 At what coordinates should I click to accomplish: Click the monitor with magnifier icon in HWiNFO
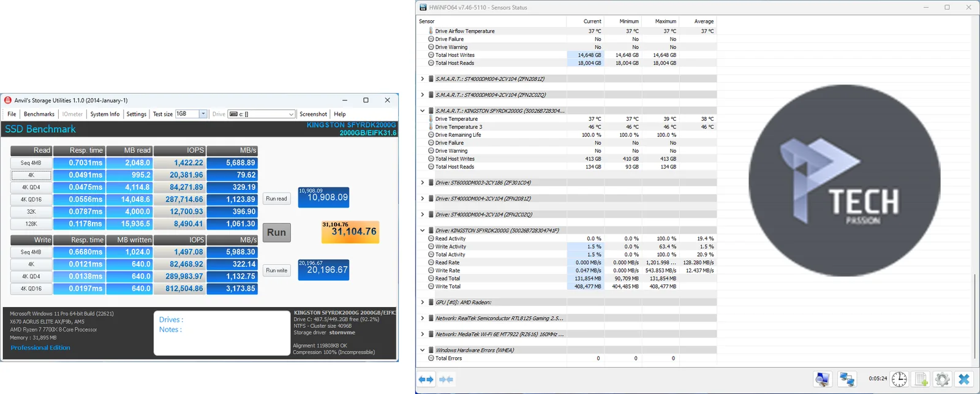click(823, 379)
